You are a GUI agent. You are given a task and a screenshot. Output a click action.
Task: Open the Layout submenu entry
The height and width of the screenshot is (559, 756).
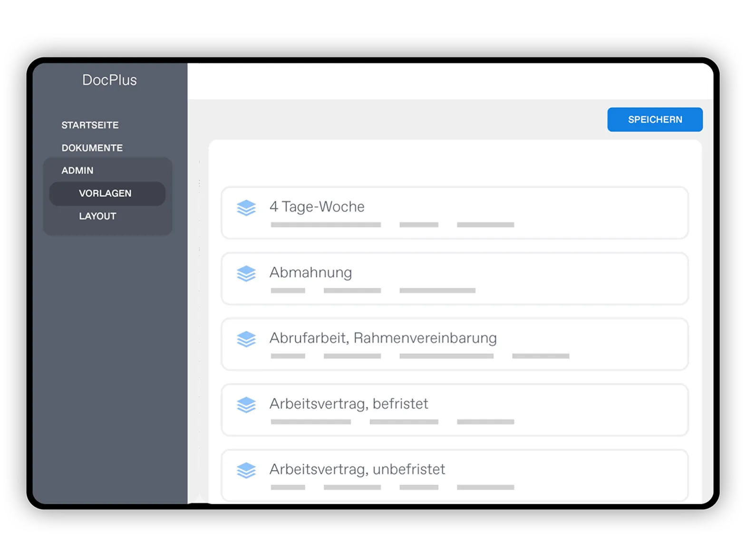point(97,216)
